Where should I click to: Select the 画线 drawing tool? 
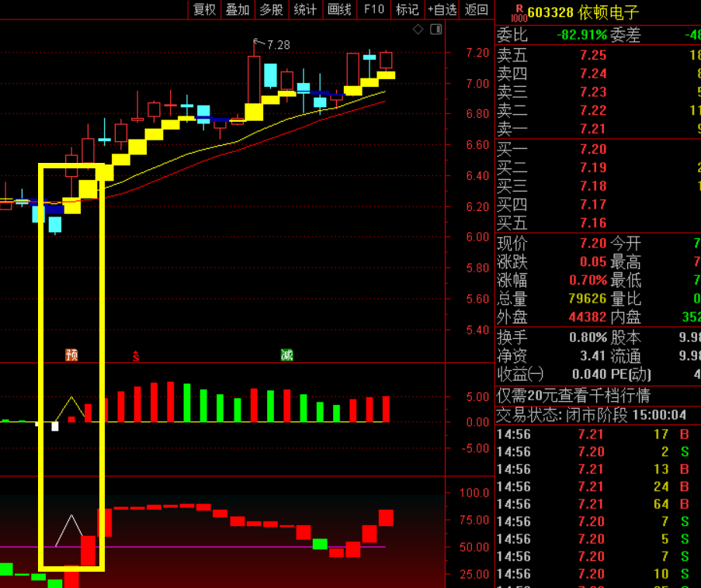click(340, 9)
